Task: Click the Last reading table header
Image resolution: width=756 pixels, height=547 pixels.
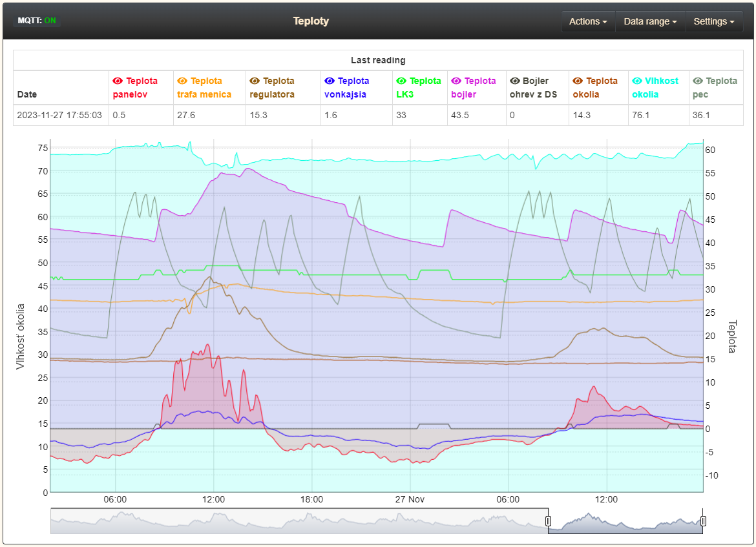Action: pyautogui.click(x=378, y=60)
